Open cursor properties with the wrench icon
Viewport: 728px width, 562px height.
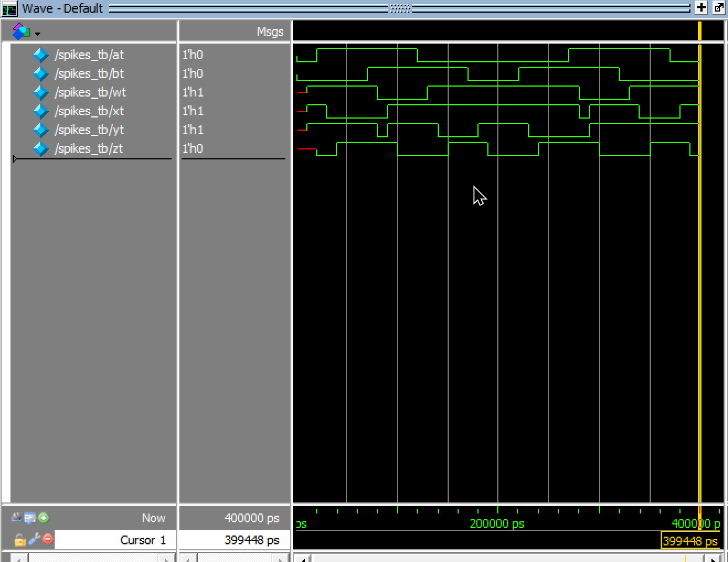click(x=34, y=539)
